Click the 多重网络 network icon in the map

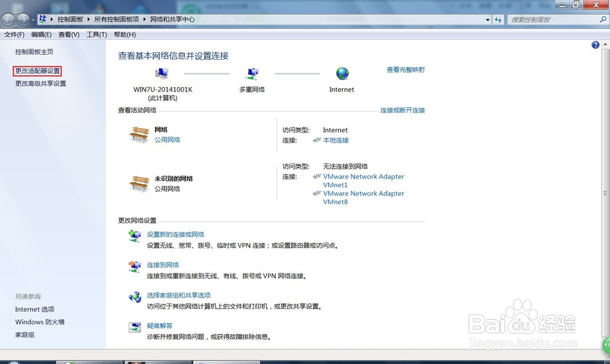[x=253, y=74]
